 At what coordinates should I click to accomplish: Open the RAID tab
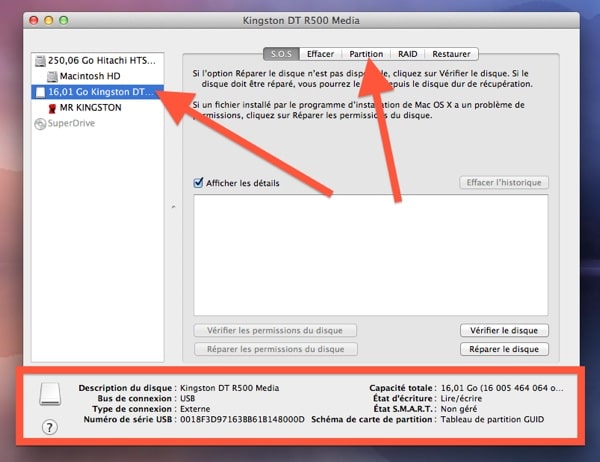[408, 54]
